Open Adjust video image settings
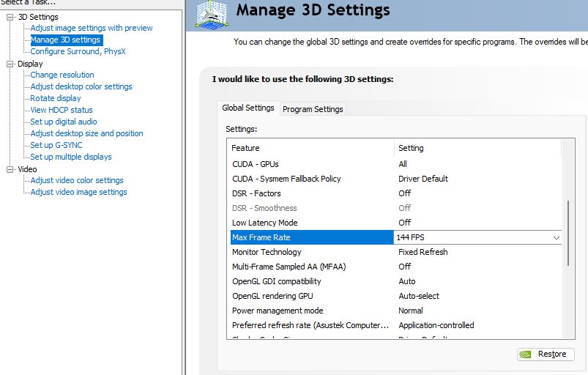Viewport: 588px width, 375px height. tap(79, 192)
